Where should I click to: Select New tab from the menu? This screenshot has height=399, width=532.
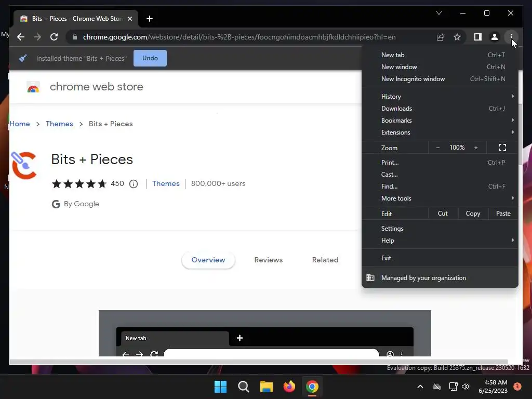440,55
